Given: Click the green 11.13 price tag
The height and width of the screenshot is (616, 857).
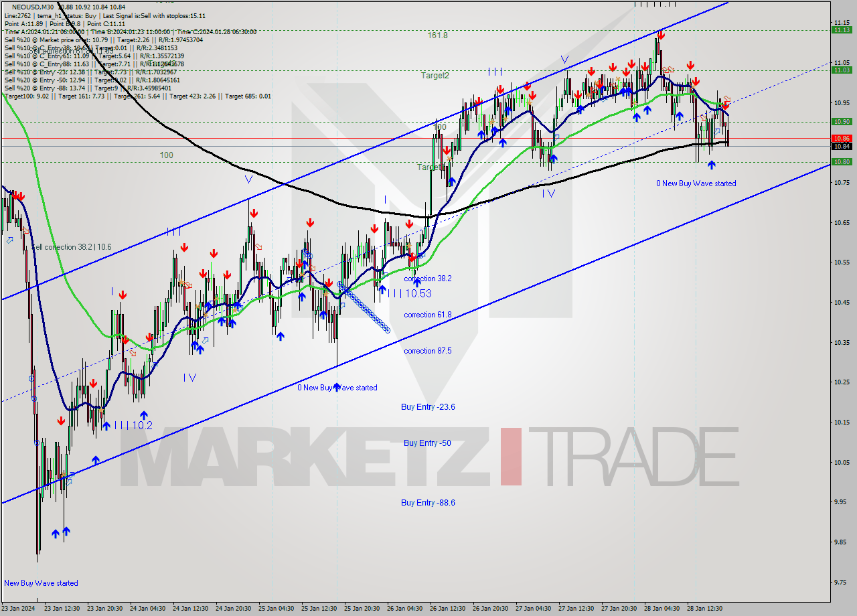Looking at the screenshot, I should (x=841, y=29).
